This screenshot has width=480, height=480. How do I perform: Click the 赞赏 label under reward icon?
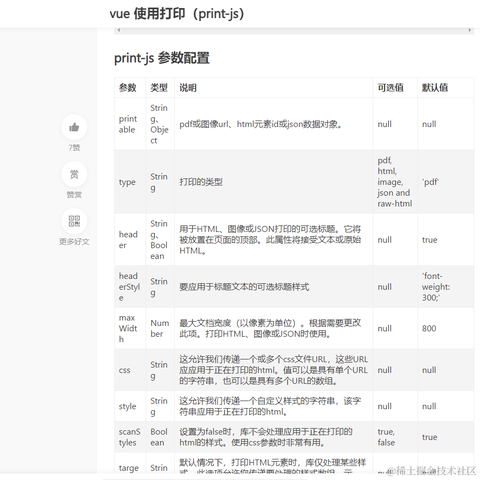pos(74,195)
